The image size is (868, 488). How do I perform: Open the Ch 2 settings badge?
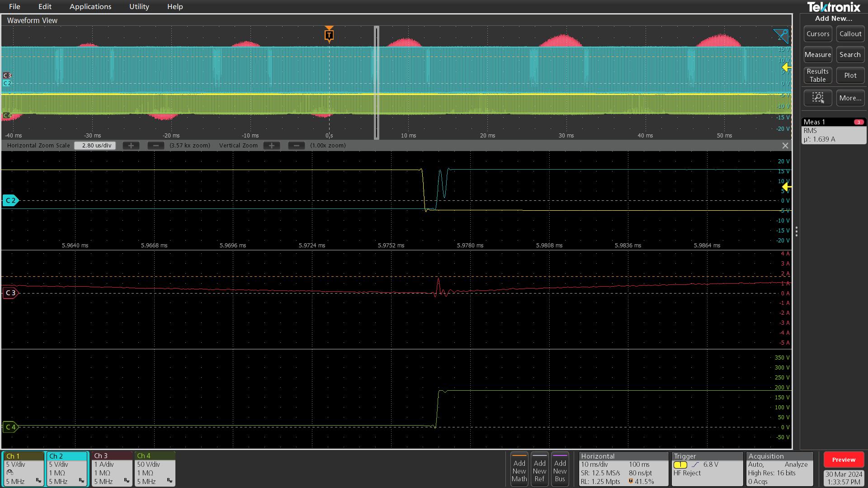[67, 469]
